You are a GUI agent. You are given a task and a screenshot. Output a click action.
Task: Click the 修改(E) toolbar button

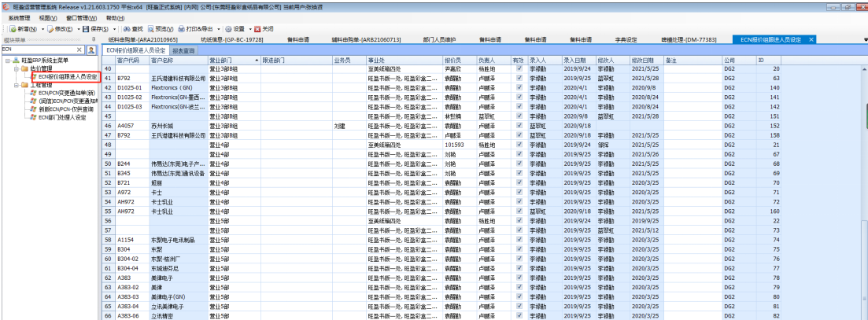[x=60, y=29]
